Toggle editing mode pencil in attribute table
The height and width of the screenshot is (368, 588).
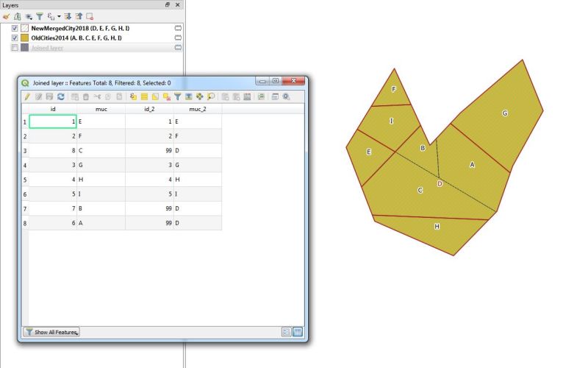coord(27,97)
